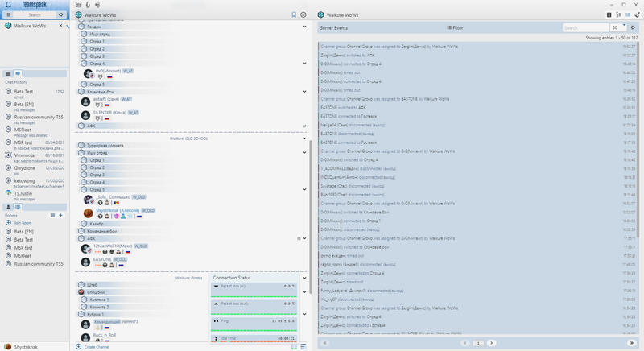Toggle the microphone mute icon in top toolbar
The image size is (644, 351).
[88, 5]
